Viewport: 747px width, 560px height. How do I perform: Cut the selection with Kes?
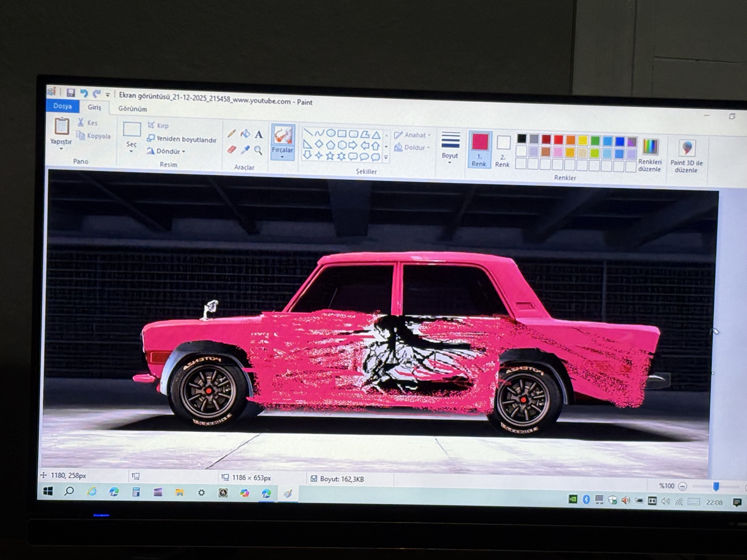[87, 123]
